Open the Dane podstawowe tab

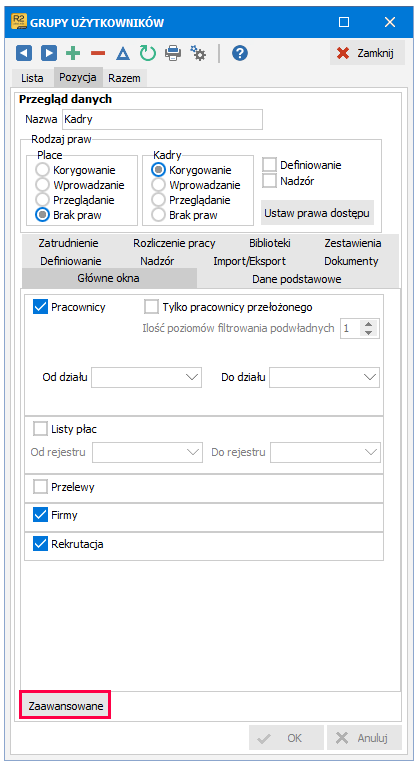297,279
